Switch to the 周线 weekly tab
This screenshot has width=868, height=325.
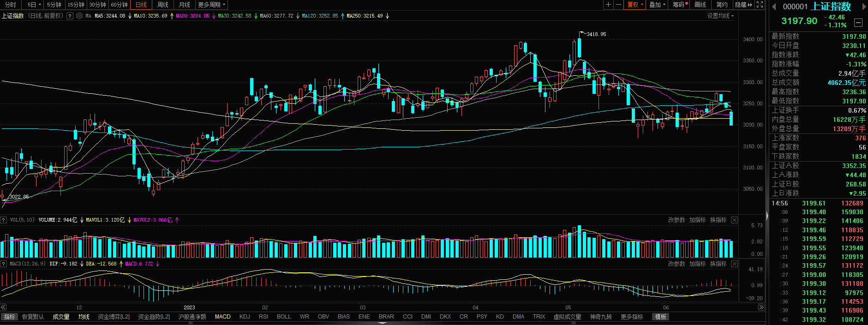(x=163, y=5)
